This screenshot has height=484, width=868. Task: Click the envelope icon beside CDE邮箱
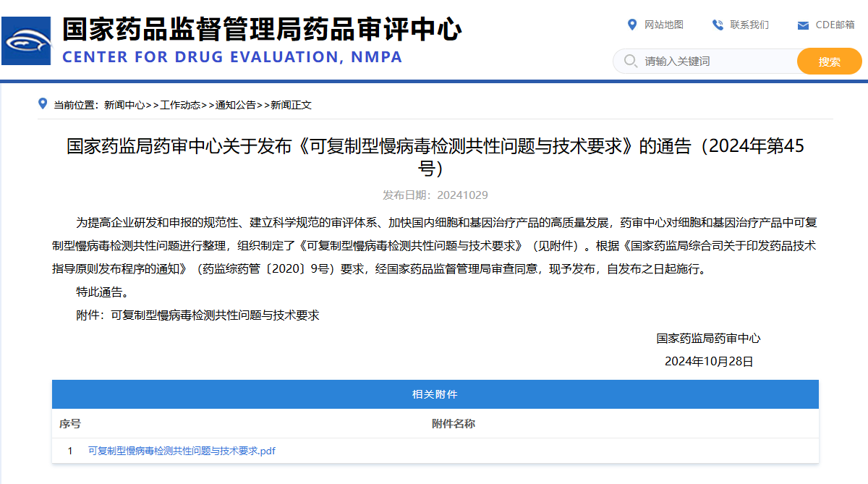(x=803, y=26)
